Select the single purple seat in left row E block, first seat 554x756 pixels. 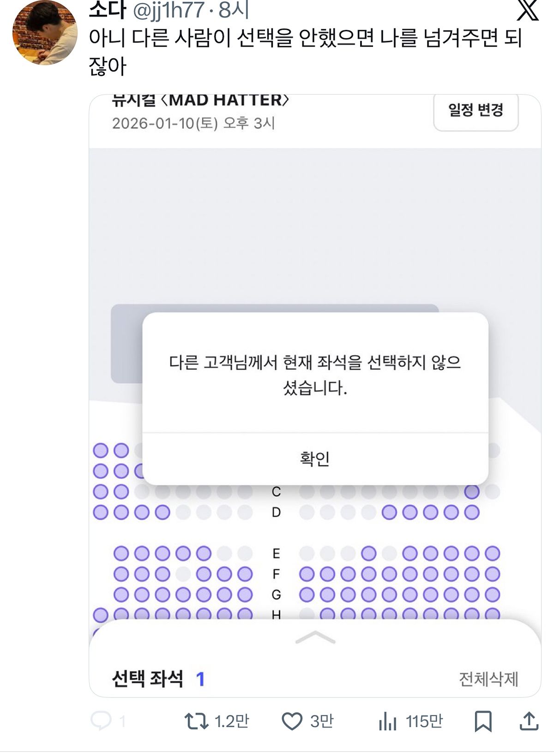[x=121, y=554]
